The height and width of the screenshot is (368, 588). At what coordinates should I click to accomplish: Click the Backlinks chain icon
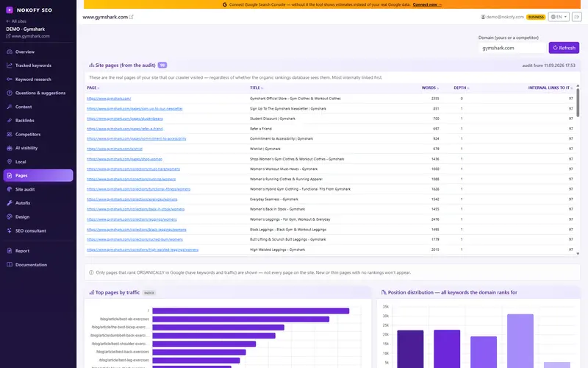pyautogui.click(x=10, y=121)
